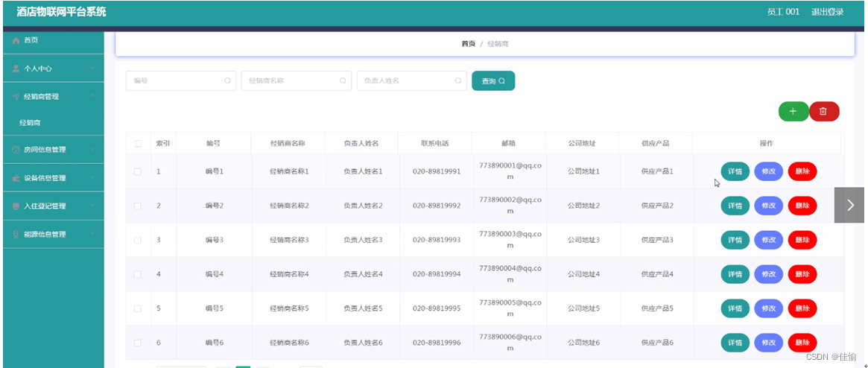Open the 首页 sidebar item

(x=54, y=40)
